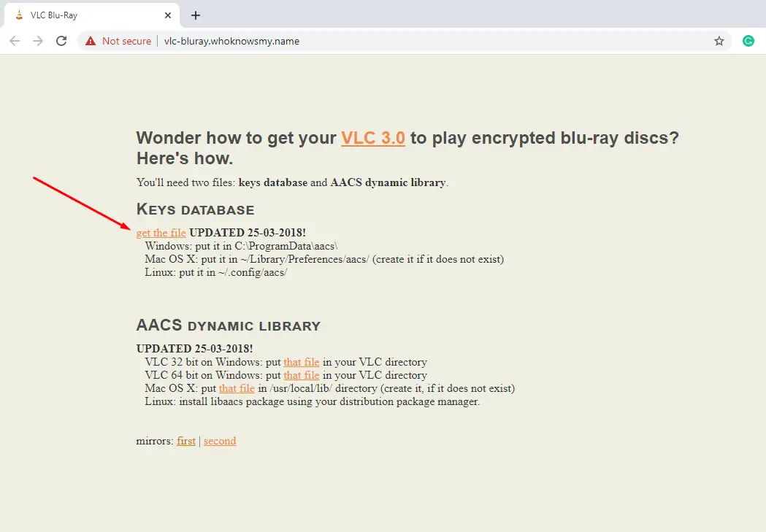Select the VLC Blu-Ray tab

pyautogui.click(x=92, y=15)
